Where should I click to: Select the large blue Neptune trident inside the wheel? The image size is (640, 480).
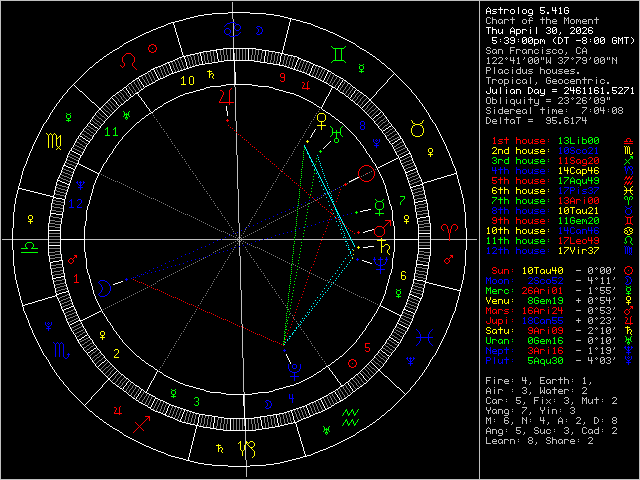coord(380,265)
